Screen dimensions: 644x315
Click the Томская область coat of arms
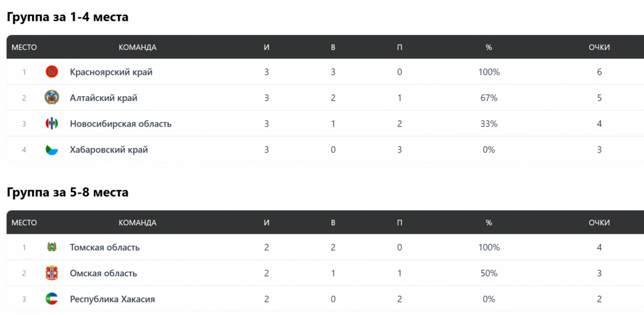[x=52, y=247]
